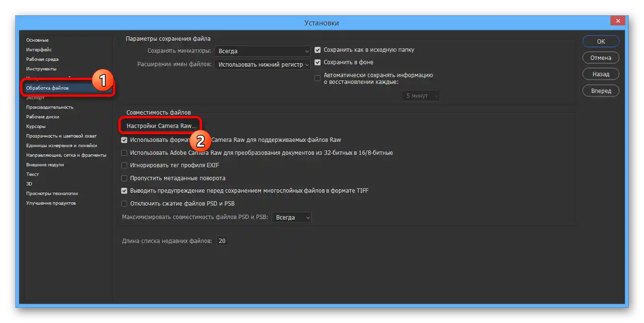The width and height of the screenshot is (644, 323).
Task: Enable Adobe Camera Raw for 32-bit conversion
Action: [x=124, y=153]
